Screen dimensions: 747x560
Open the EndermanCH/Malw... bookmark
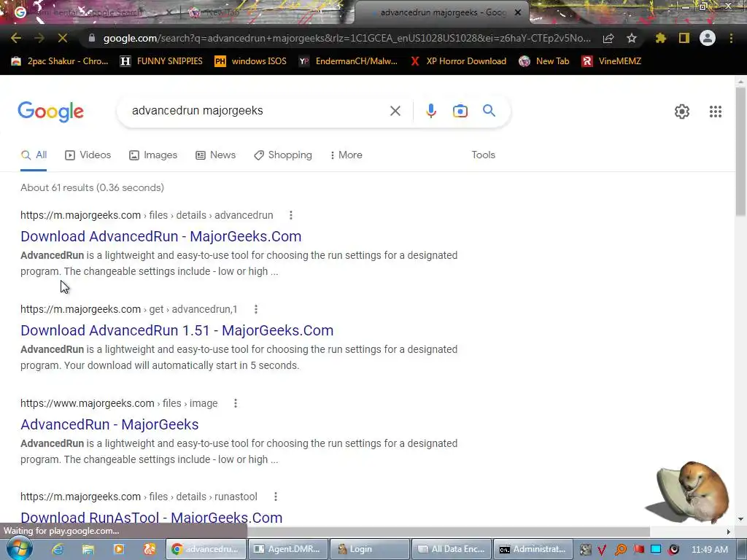[x=348, y=61]
